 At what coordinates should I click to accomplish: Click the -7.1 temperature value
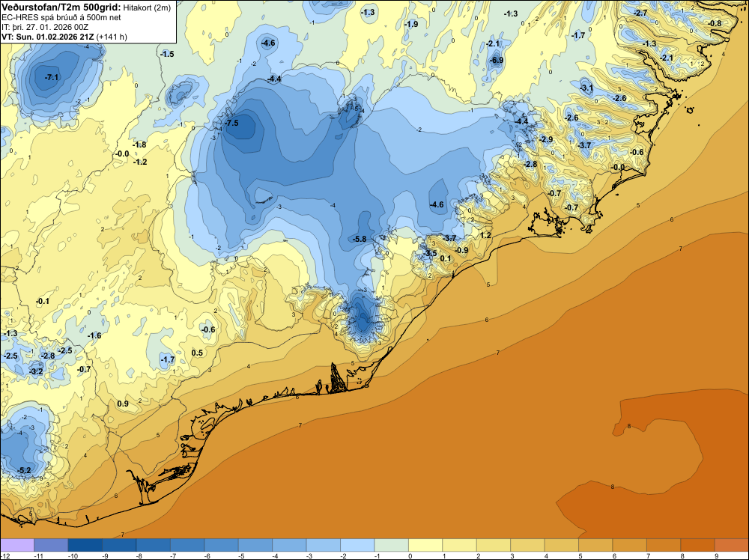click(52, 77)
